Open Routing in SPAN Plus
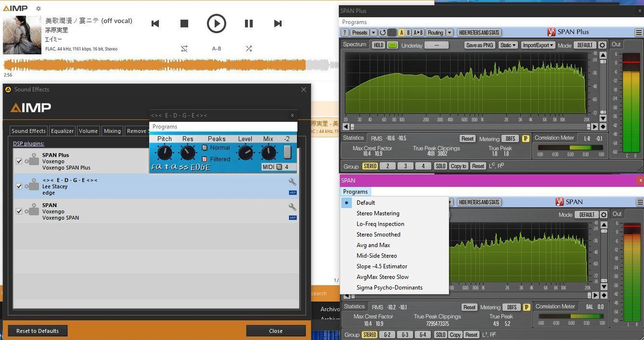 pyautogui.click(x=435, y=32)
